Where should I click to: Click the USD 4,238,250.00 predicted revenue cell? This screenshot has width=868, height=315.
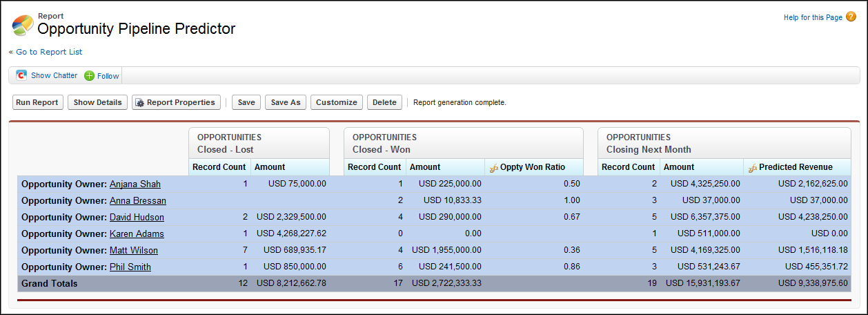tap(813, 217)
